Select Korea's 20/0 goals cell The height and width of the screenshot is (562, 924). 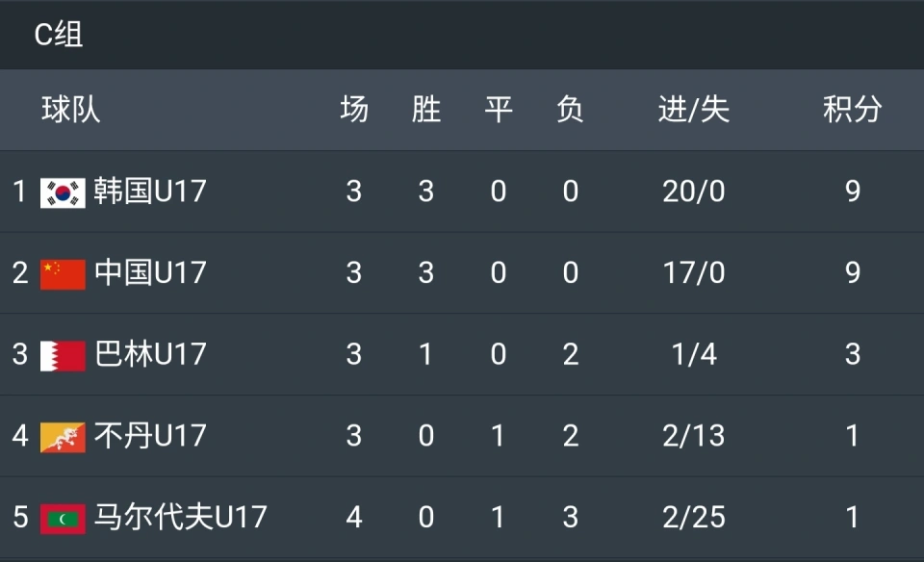[694, 192]
